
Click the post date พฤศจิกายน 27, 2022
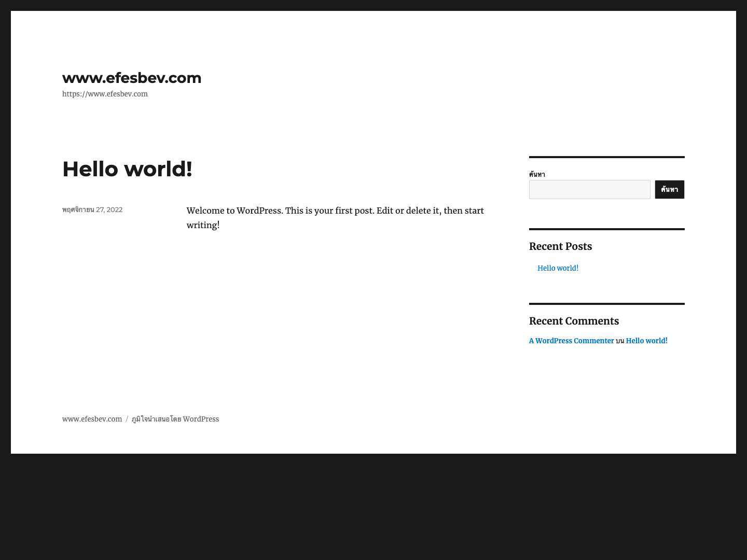92,209
